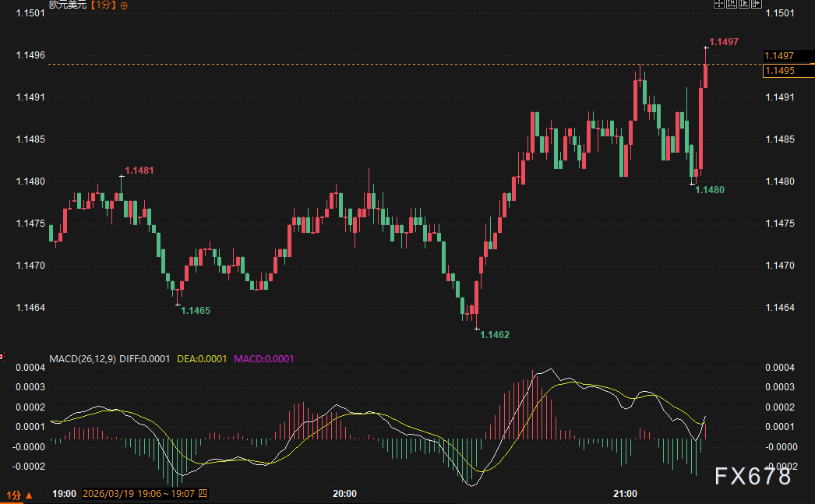Click the DEA:0.0001 yellow label
815x504 pixels.
pyautogui.click(x=202, y=358)
